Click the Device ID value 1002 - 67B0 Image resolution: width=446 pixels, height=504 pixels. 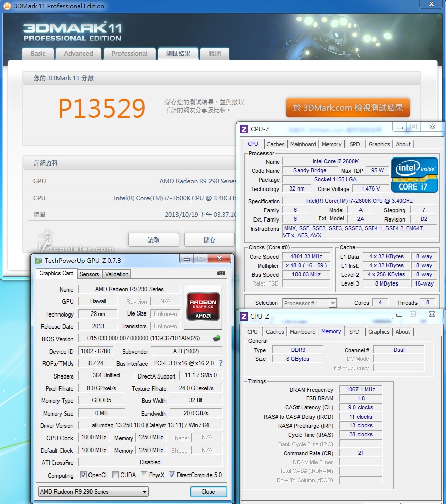pyautogui.click(x=96, y=351)
